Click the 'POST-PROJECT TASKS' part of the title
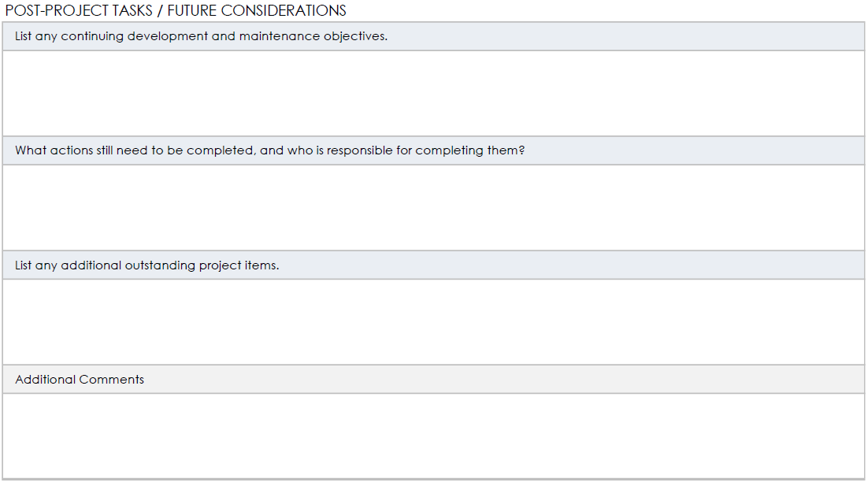The image size is (868, 486). [79, 10]
